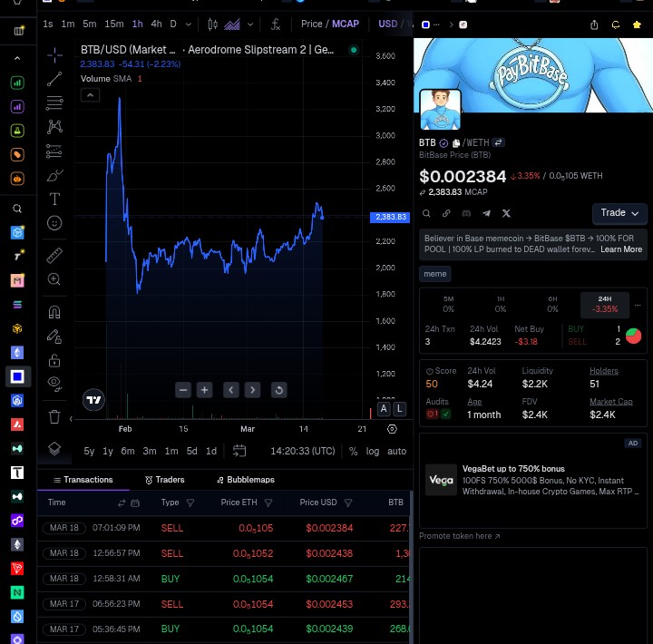Toggle lock all drawing tools
The width and height of the screenshot is (653, 644).
[x=54, y=361]
